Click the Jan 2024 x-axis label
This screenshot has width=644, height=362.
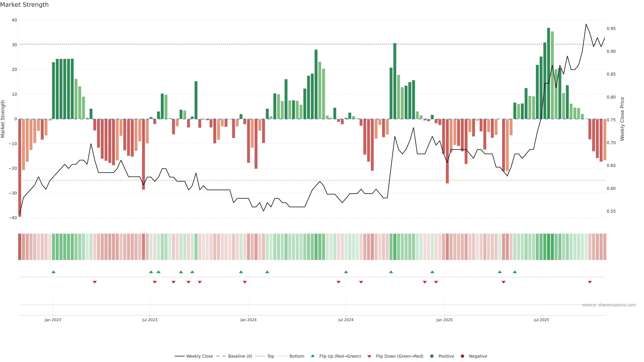248,320
